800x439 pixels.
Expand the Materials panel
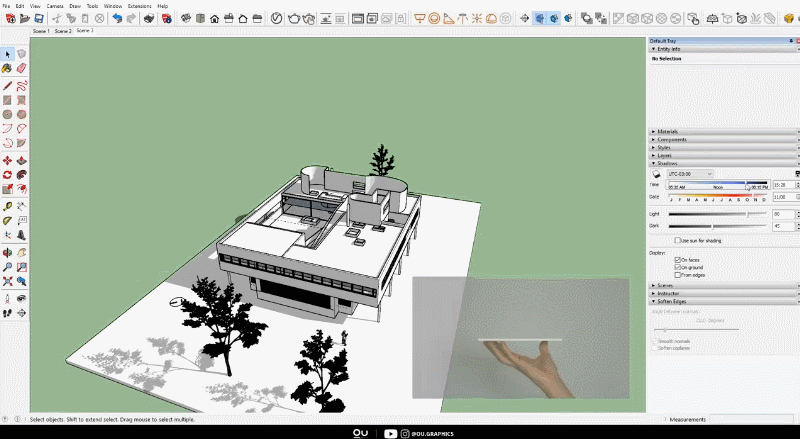[667, 131]
